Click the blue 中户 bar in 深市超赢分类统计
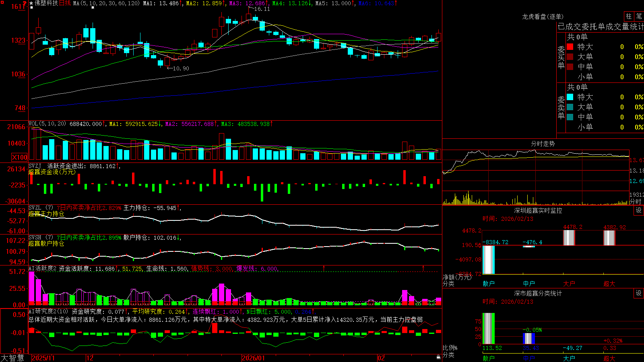 pos(529,339)
